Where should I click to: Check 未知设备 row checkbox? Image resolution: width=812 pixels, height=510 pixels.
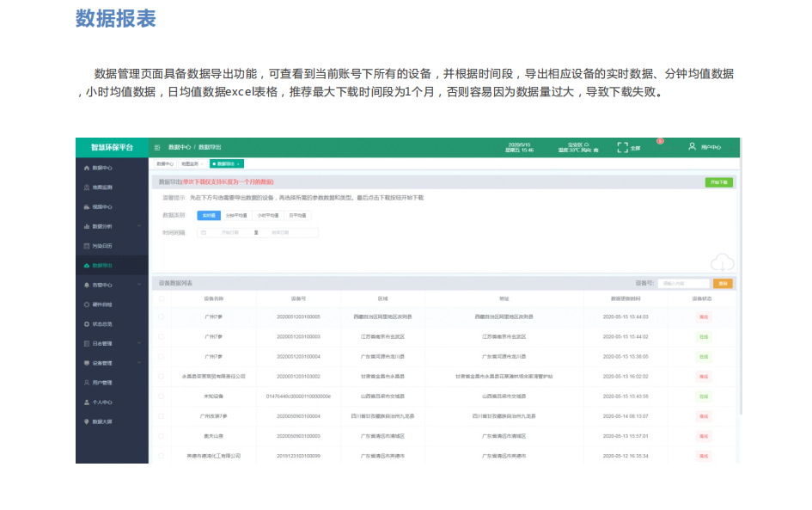(x=162, y=396)
